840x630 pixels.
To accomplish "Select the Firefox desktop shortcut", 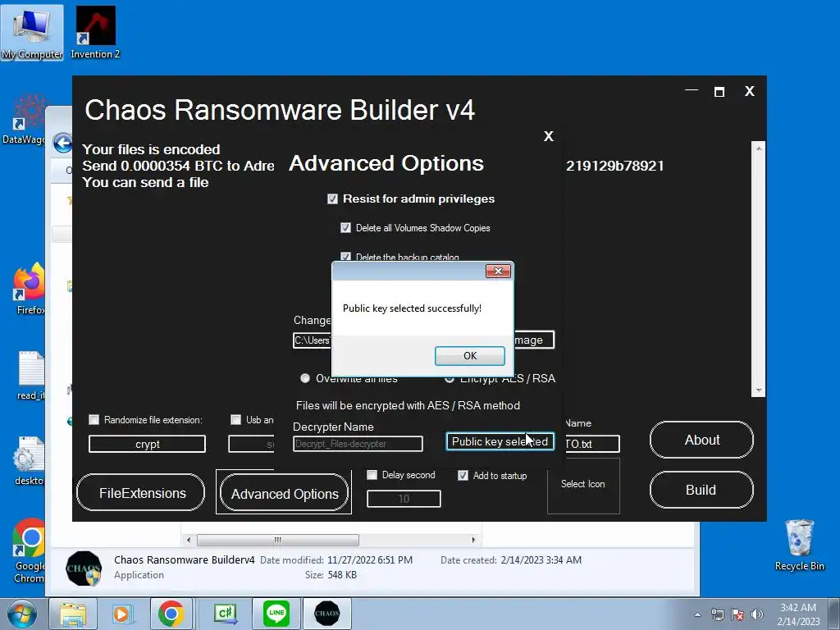I will (x=30, y=289).
